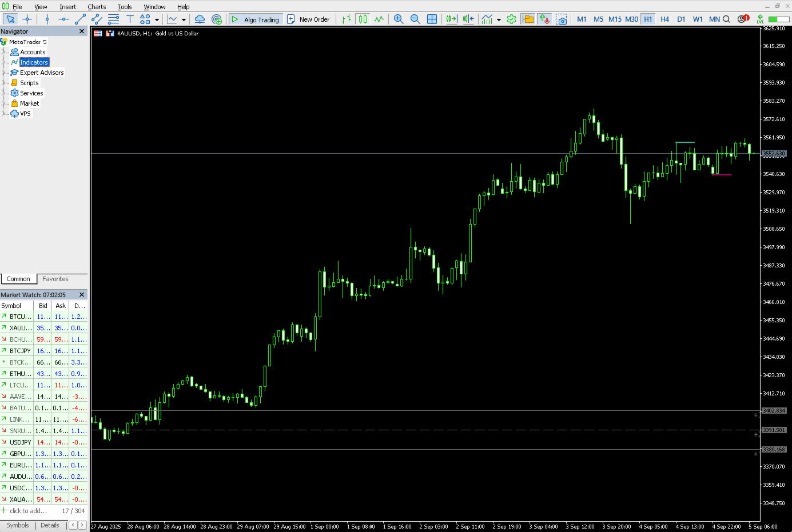Open the Charts menu
792x532 pixels.
[97, 7]
